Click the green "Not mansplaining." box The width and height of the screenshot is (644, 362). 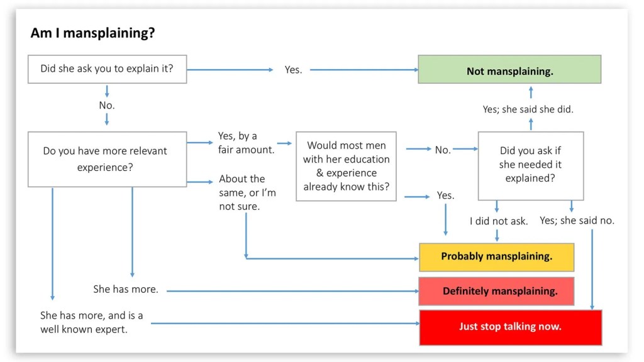(x=509, y=70)
